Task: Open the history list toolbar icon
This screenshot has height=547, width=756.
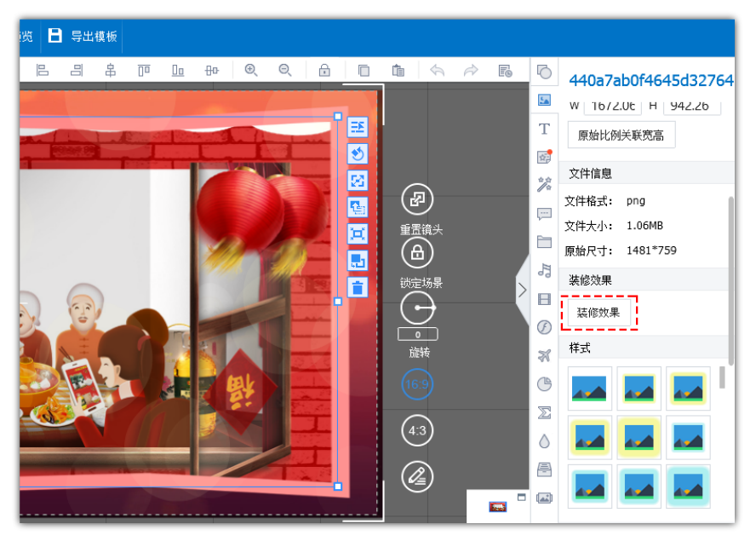Action: tap(505, 71)
